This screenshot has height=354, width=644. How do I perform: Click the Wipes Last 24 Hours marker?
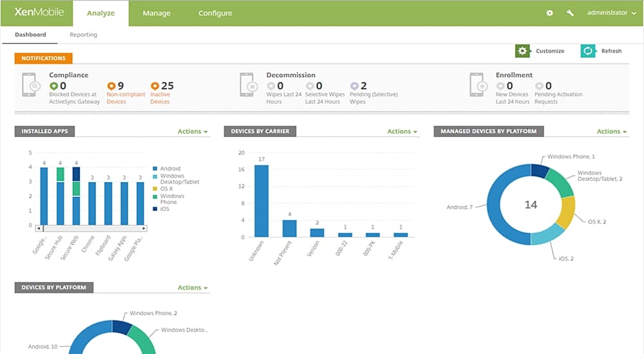[270, 86]
